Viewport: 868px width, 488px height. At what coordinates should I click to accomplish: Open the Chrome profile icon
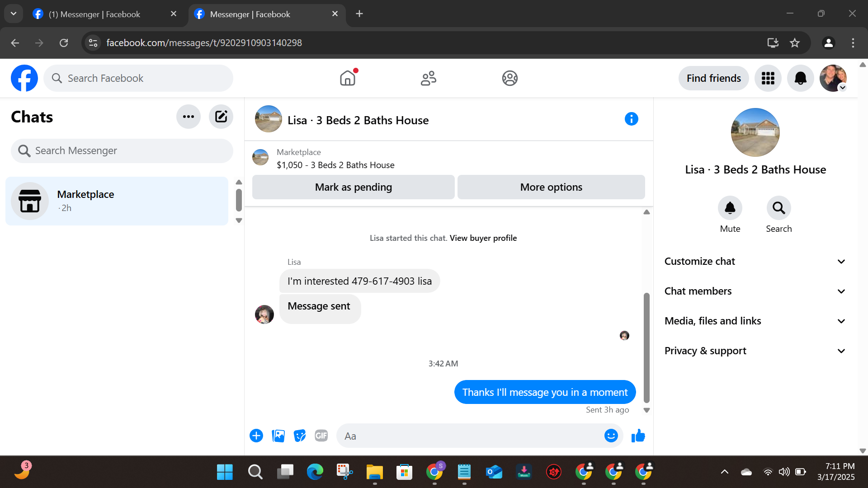coord(828,43)
